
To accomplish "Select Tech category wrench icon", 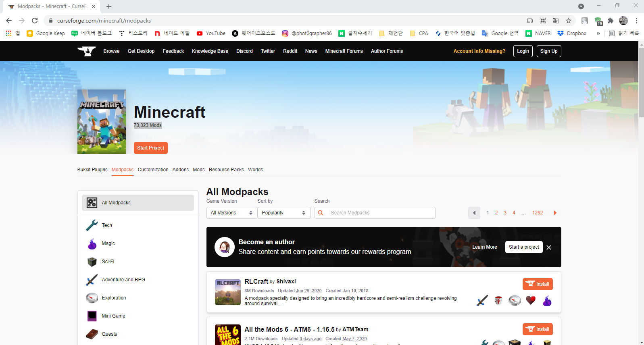I will point(92,225).
